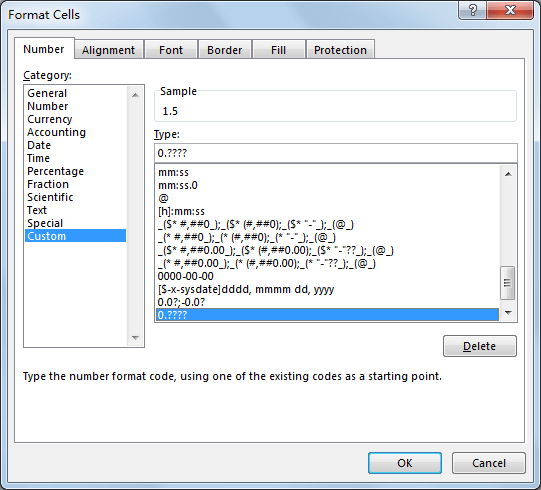Image resolution: width=541 pixels, height=490 pixels.
Task: Pick the 0000-00-00 format code
Action: tap(186, 276)
